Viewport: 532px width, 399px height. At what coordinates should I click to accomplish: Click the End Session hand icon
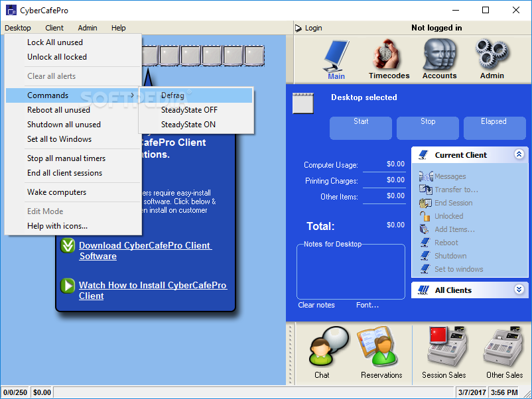pos(425,203)
